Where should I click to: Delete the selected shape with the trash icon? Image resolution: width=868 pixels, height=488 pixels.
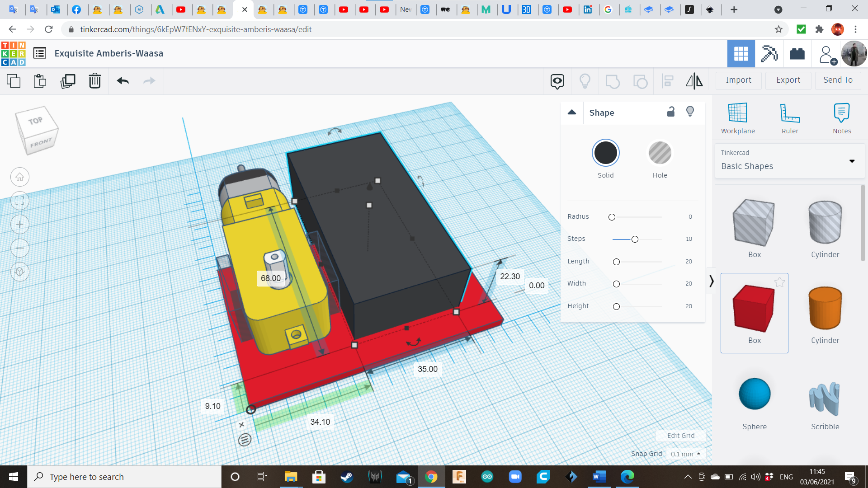pos(94,81)
